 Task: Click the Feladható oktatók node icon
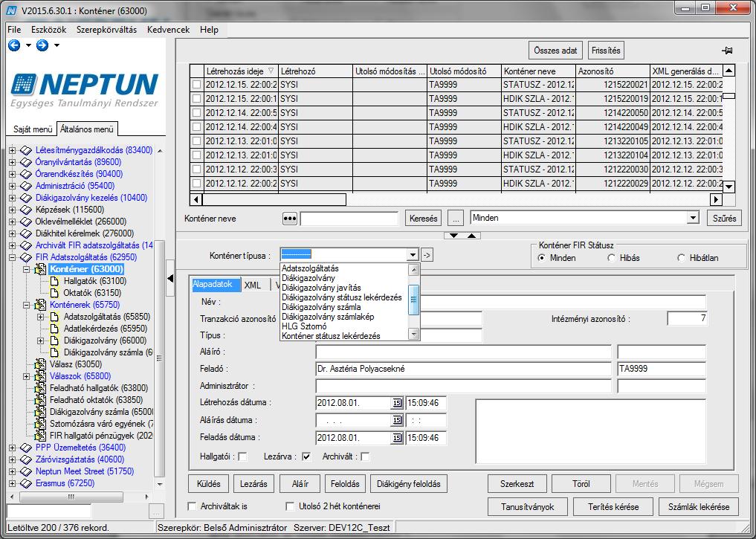pos(41,400)
